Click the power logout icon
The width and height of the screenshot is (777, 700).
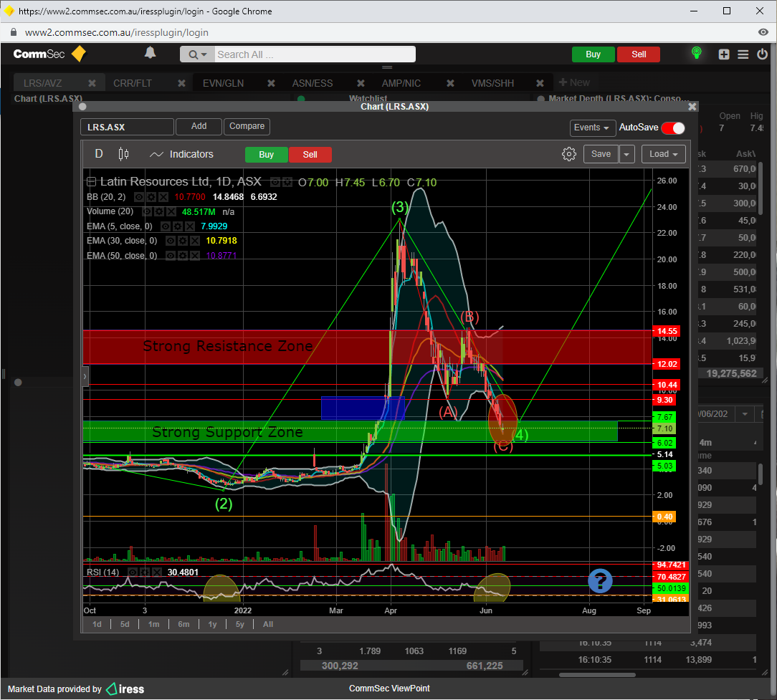[762, 54]
